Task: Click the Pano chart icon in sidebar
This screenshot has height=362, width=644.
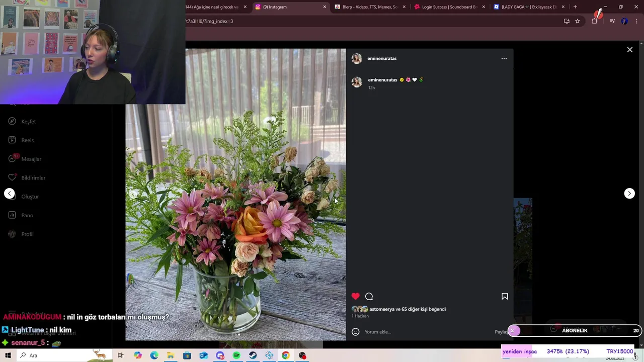Action: point(12,215)
